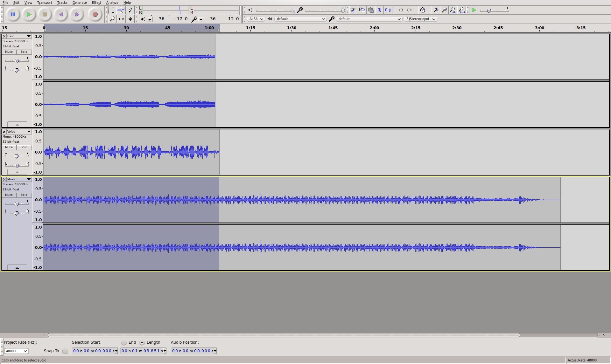Solo the Music track

coord(24,195)
